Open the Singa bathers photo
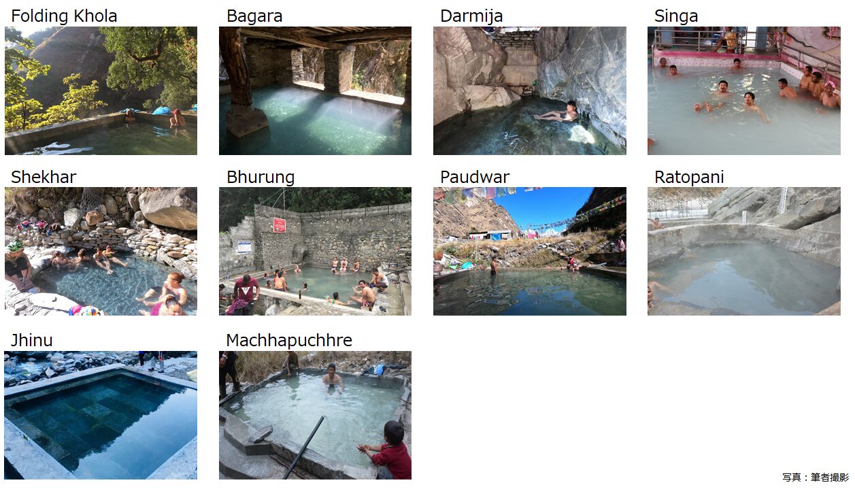Viewport: 855px width, 504px height. (x=744, y=90)
